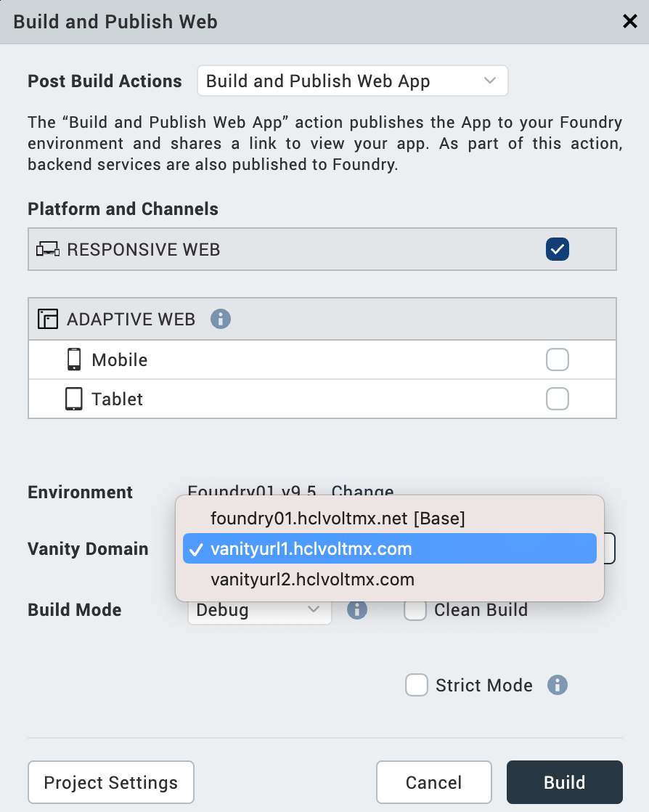Click the Strict Mode info icon
The width and height of the screenshot is (649, 812).
point(557,685)
